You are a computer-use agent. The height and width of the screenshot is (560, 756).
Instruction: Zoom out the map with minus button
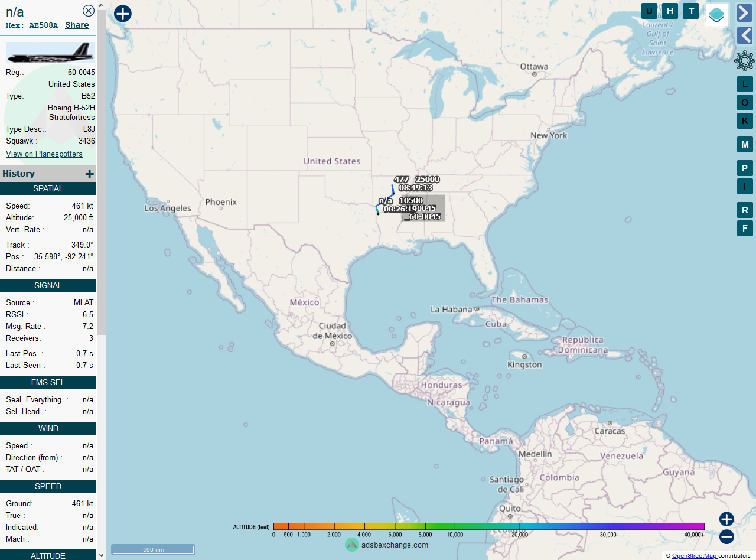(726, 537)
